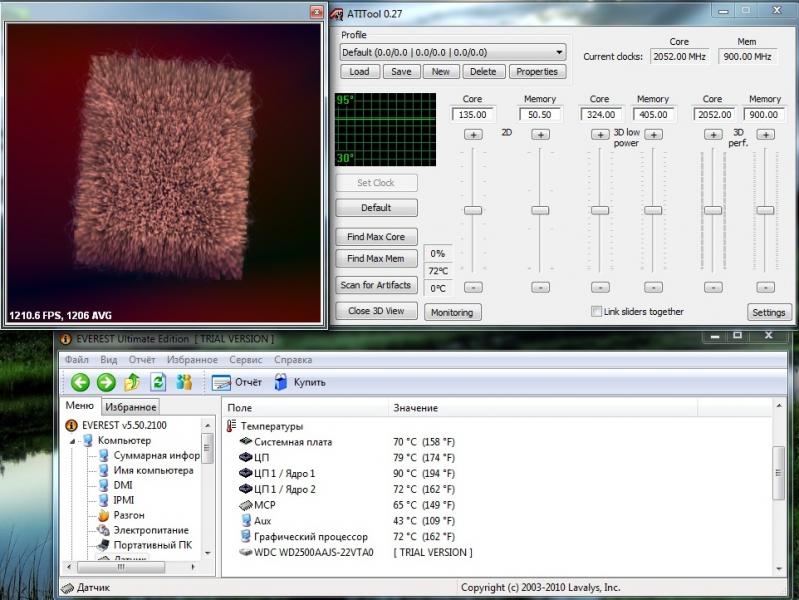Select Имя компьютера tree item
This screenshot has width=799, height=600.
[153, 470]
